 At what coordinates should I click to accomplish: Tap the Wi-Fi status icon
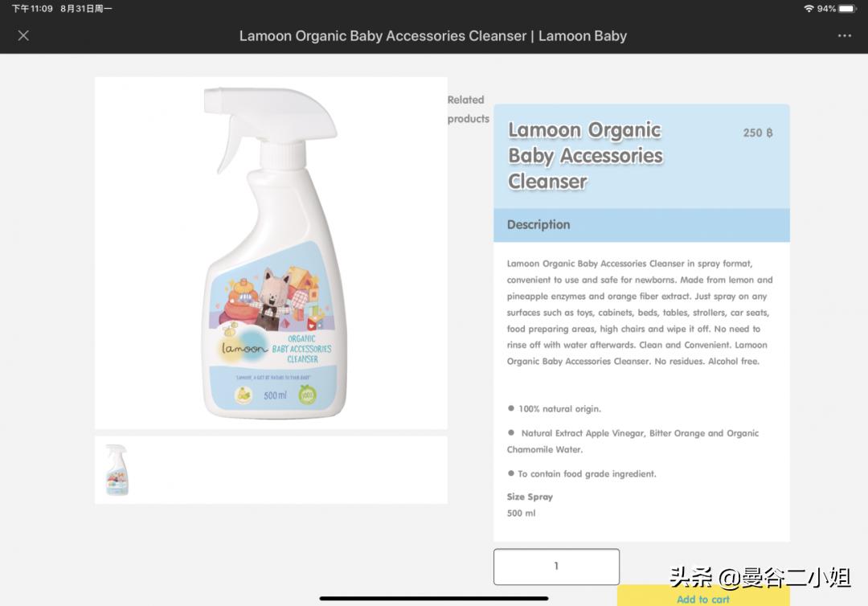[809, 9]
